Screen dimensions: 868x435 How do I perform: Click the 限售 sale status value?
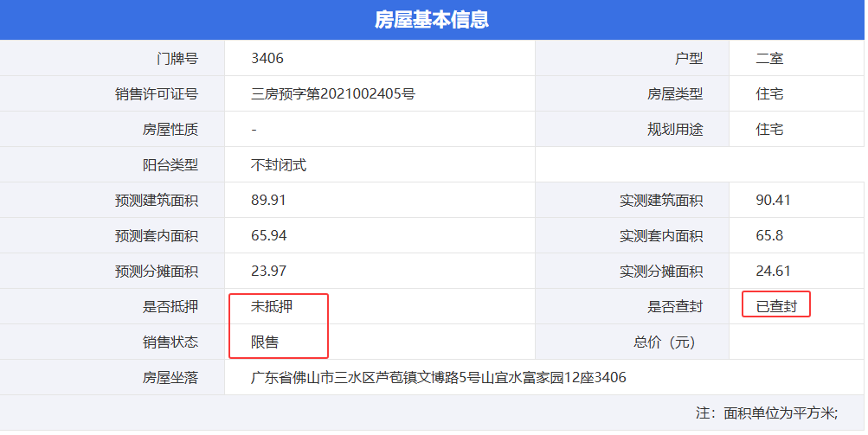(265, 342)
